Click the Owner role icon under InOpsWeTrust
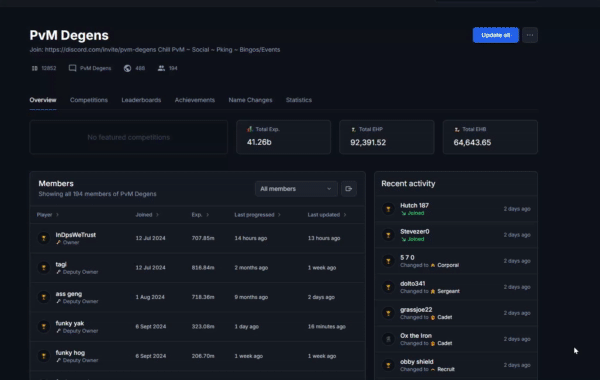Screen dimensions: 600x380 point(58,242)
